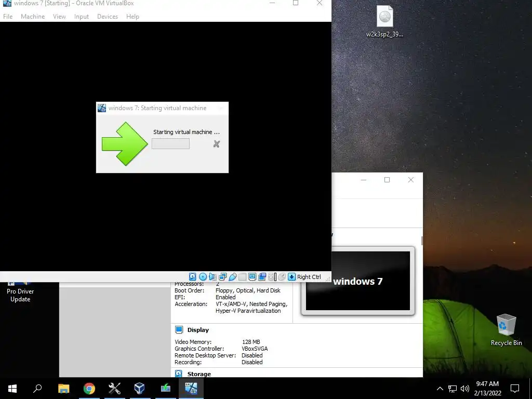The width and height of the screenshot is (532, 399).
Task: Click the network adapters status icon
Action: pos(222,276)
